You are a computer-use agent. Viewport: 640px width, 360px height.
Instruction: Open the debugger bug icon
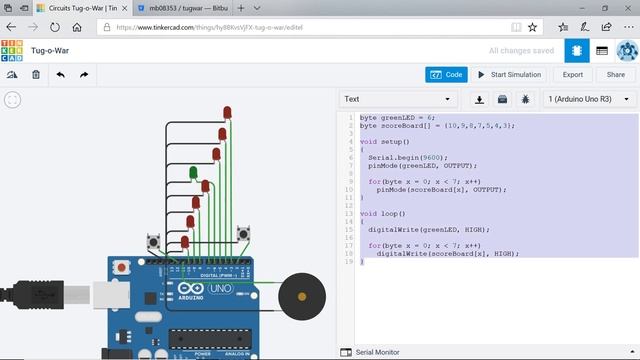point(525,99)
